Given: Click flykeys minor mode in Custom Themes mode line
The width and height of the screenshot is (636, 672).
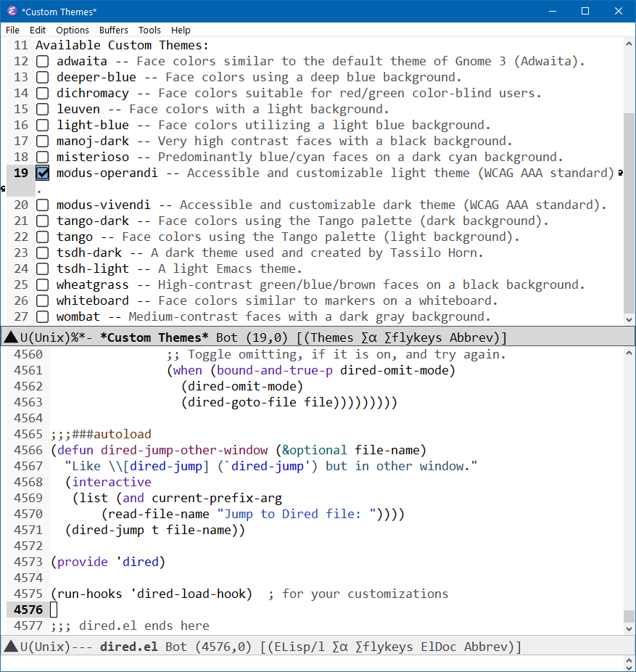Looking at the screenshot, I should 413,337.
